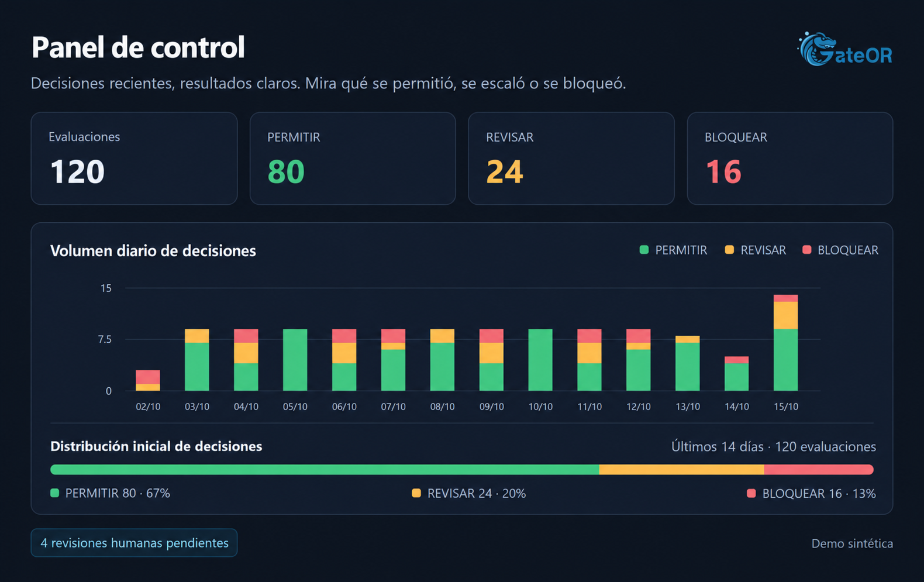Toggle BLOQUEAR series in chart legend
924x582 pixels.
click(x=840, y=250)
